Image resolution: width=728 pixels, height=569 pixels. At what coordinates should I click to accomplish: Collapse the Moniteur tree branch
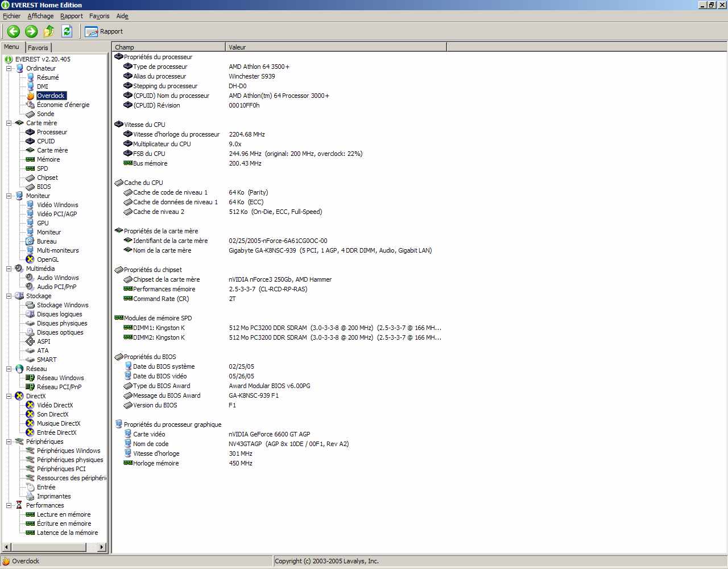9,196
